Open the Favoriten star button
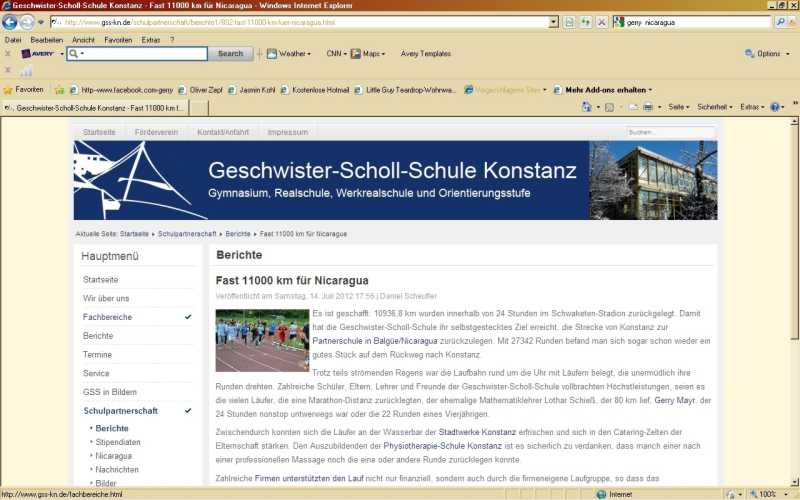Screen dimensions: 800x500 pyautogui.click(x=23, y=90)
